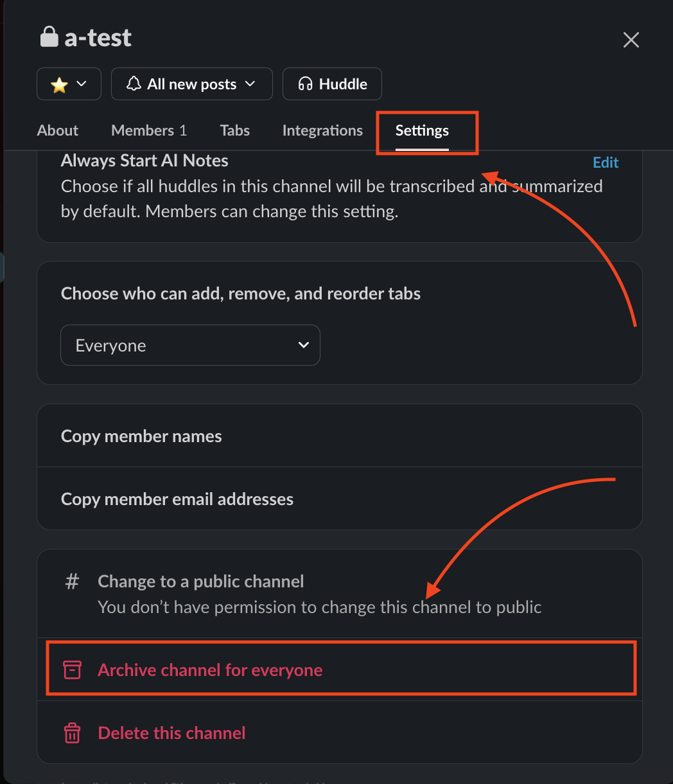673x784 pixels.
Task: Open the Members tab
Action: pyautogui.click(x=149, y=130)
